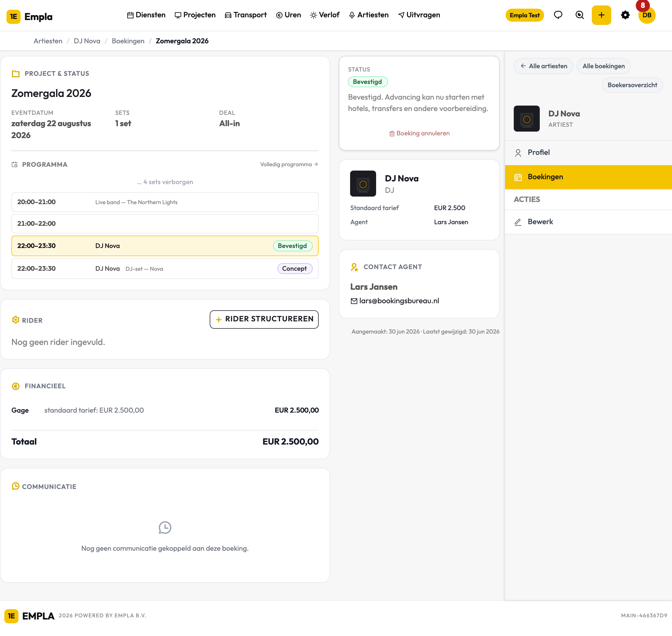Open the settings gear icon
Image resolution: width=672 pixels, height=636 pixels.
click(625, 15)
